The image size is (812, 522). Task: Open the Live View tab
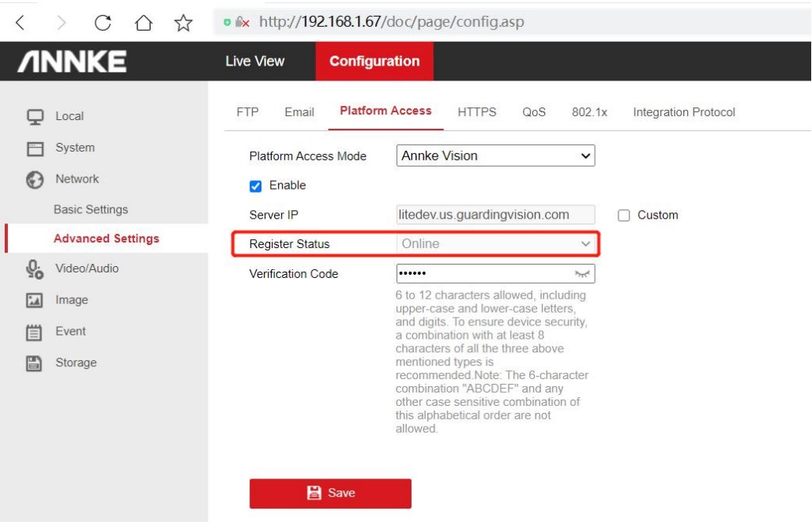point(254,62)
